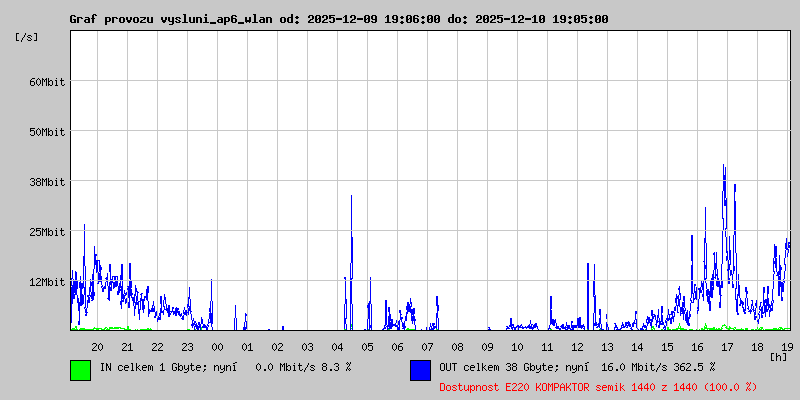Click the graph title 'Graf provozu vysluni_ap6_wlan'
Image resolution: width=800 pixels, height=400 pixels.
coord(172,19)
